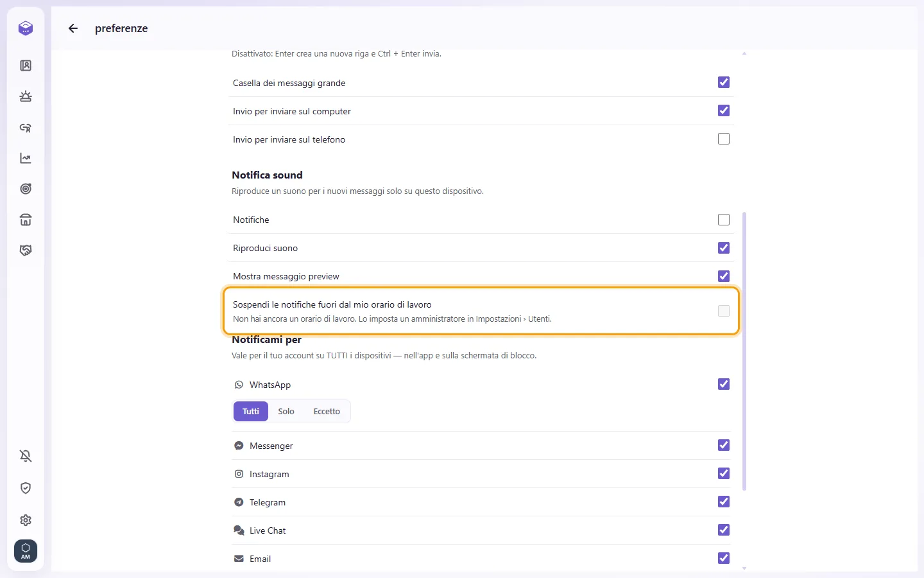This screenshot has width=924, height=578.
Task: Uncheck Casella dei messaggi grande
Action: [x=724, y=82]
